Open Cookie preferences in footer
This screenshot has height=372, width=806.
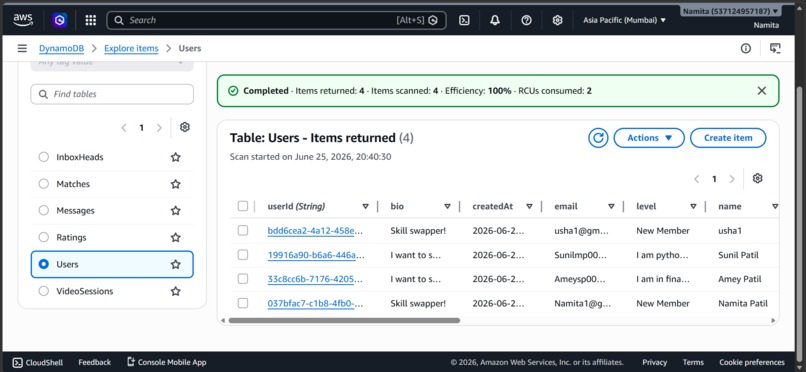(752, 362)
